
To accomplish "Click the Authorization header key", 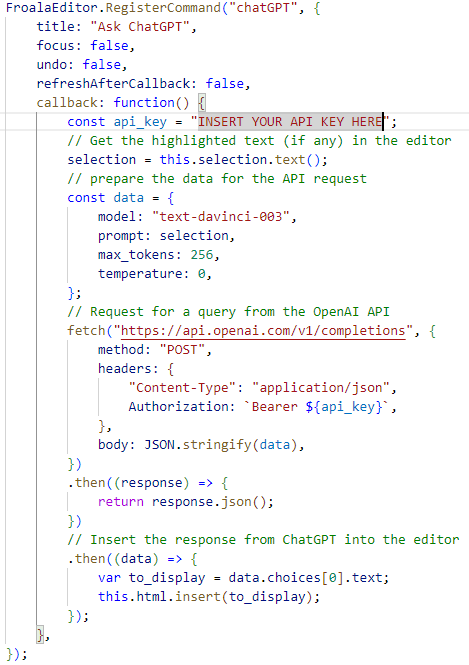I will (179, 407).
